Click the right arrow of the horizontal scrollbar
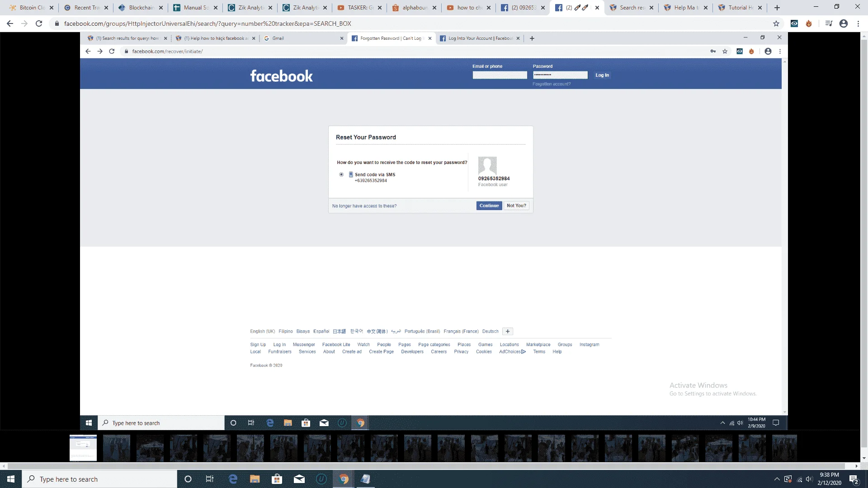 pyautogui.click(x=856, y=466)
